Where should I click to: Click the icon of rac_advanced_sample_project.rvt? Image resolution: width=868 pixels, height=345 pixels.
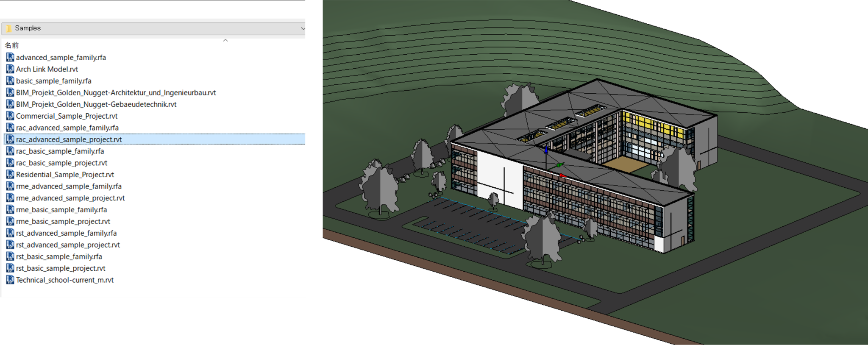click(x=10, y=139)
